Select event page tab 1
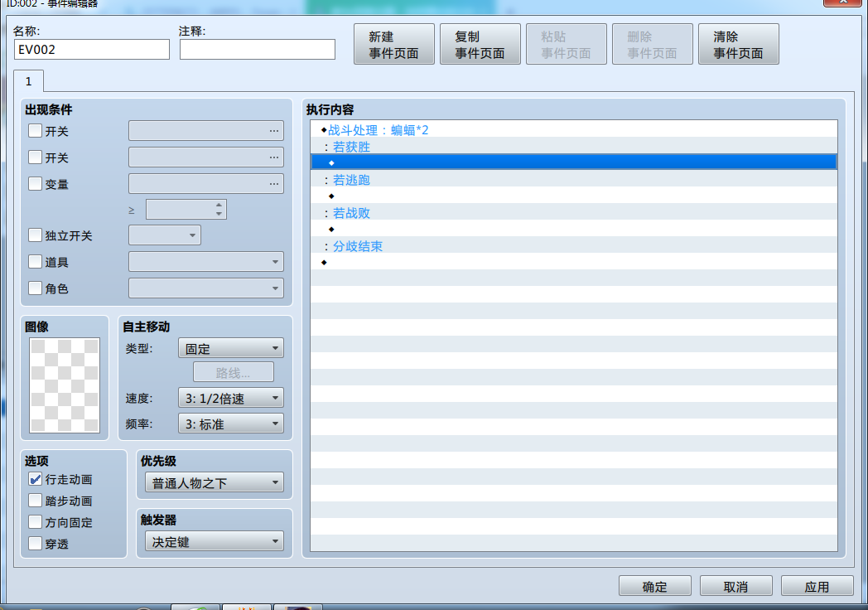Viewport: 868px width, 610px height. [x=29, y=81]
